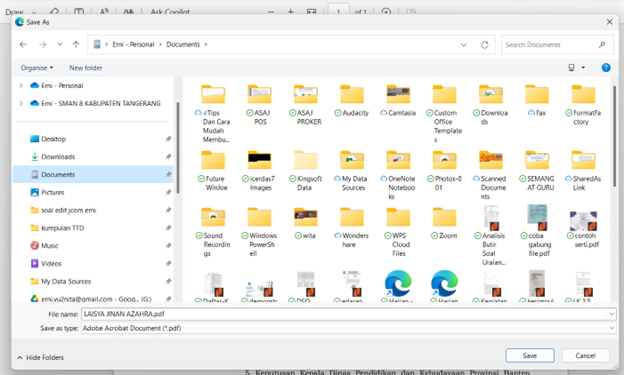Click Documents in the address breadcrumb
The height and width of the screenshot is (375, 624).
183,45
